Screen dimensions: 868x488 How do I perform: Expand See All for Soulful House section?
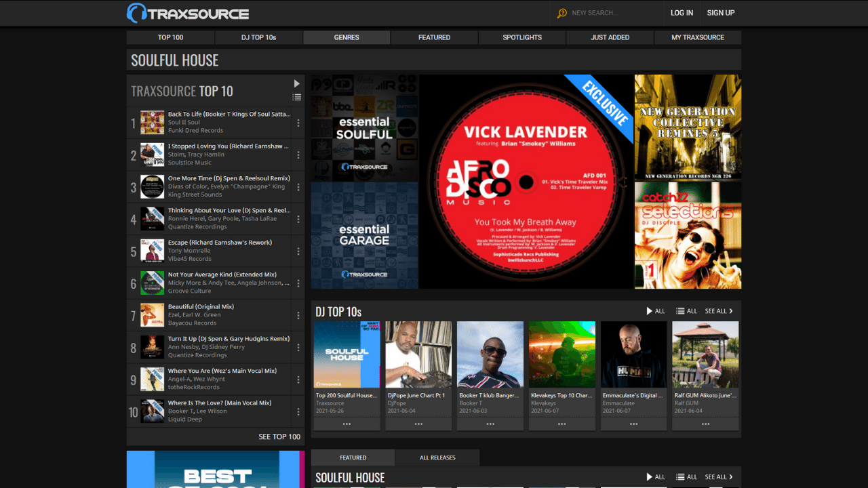(719, 477)
